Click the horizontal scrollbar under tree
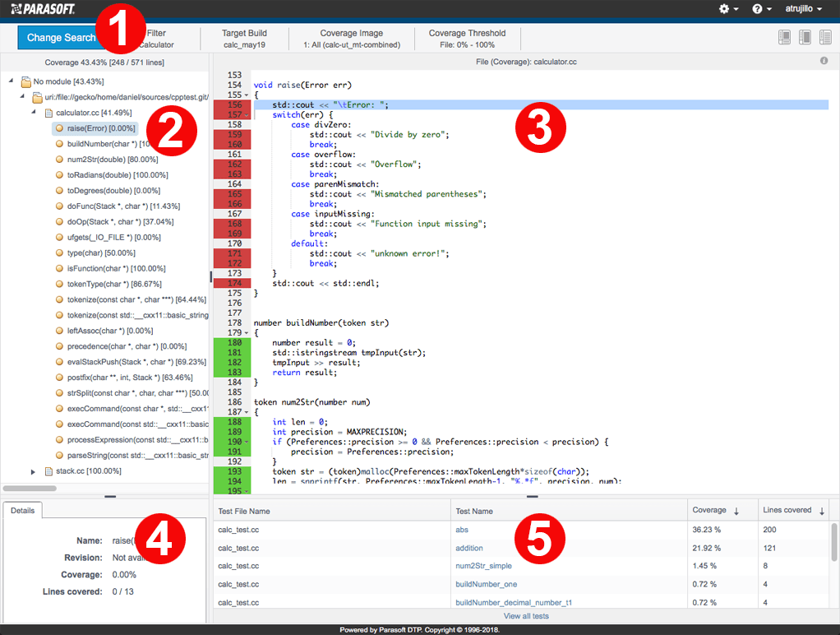The width and height of the screenshot is (840, 635). [30, 489]
